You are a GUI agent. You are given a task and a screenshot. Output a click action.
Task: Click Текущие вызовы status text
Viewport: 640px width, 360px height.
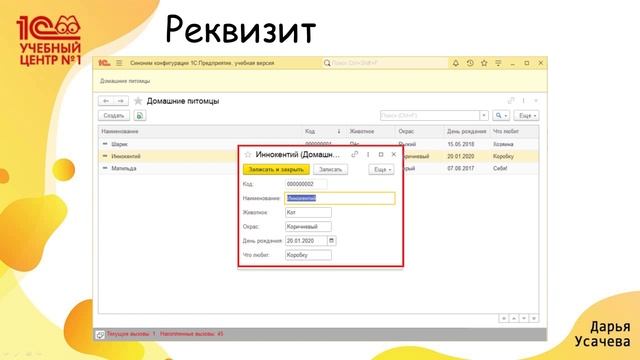point(131,334)
